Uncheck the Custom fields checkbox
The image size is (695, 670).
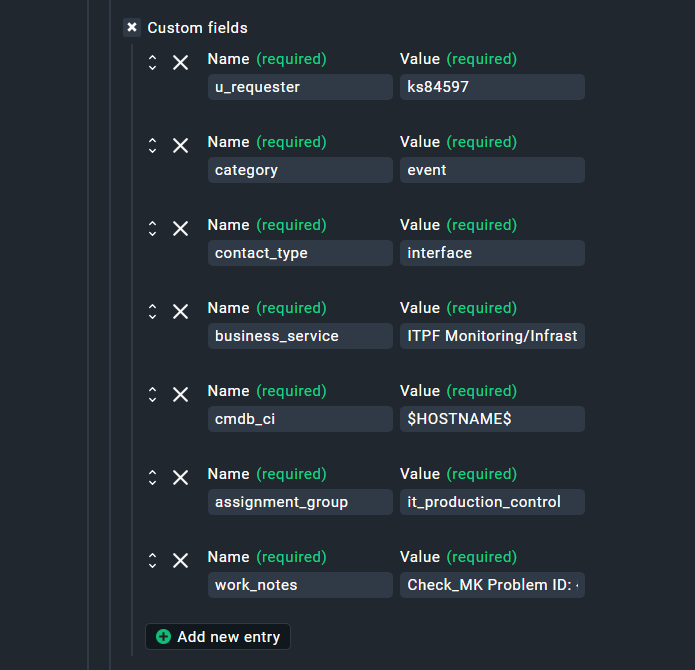coord(132,28)
